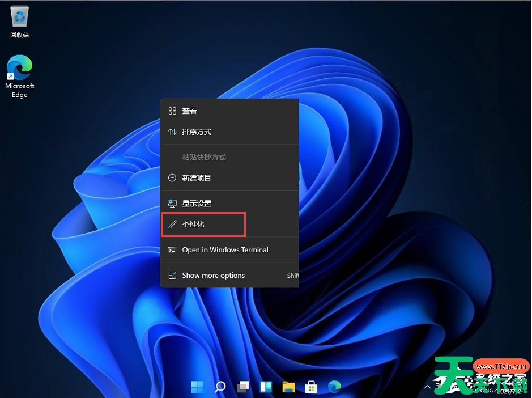Open Task View on the taskbar
Screen dimensions: 532x398
point(242,387)
